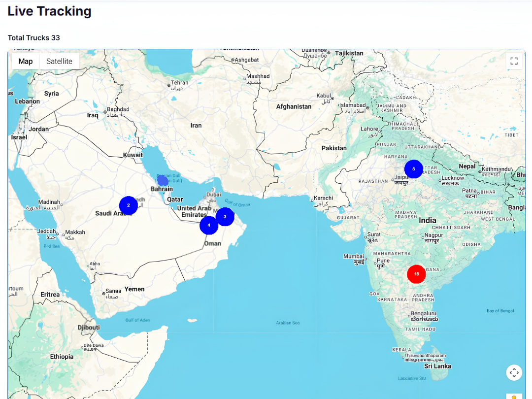Select the blue cluster marker showing 4
This screenshot has width=532, height=399.
[209, 225]
